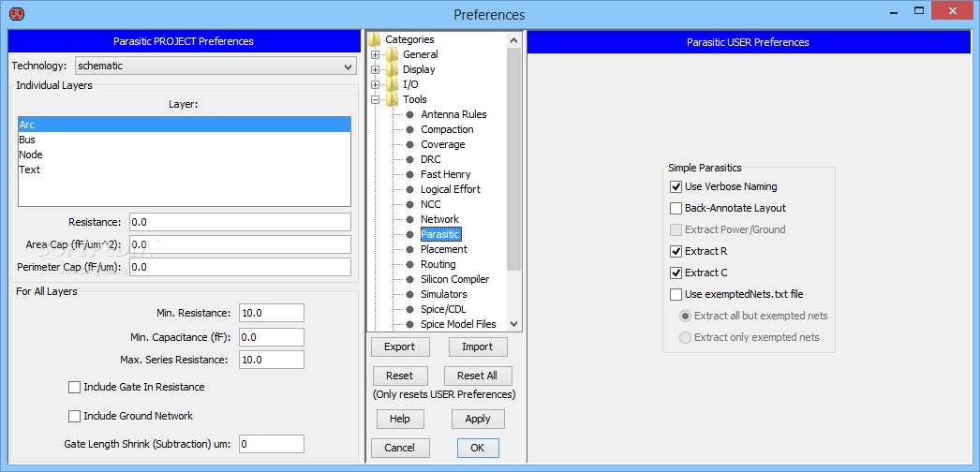Click the bullet icon beside NCC
The height and width of the screenshot is (472, 980).
tap(410, 204)
